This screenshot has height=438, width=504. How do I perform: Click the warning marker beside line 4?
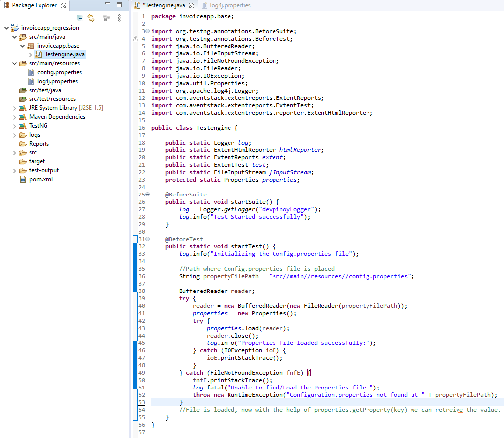click(136, 39)
